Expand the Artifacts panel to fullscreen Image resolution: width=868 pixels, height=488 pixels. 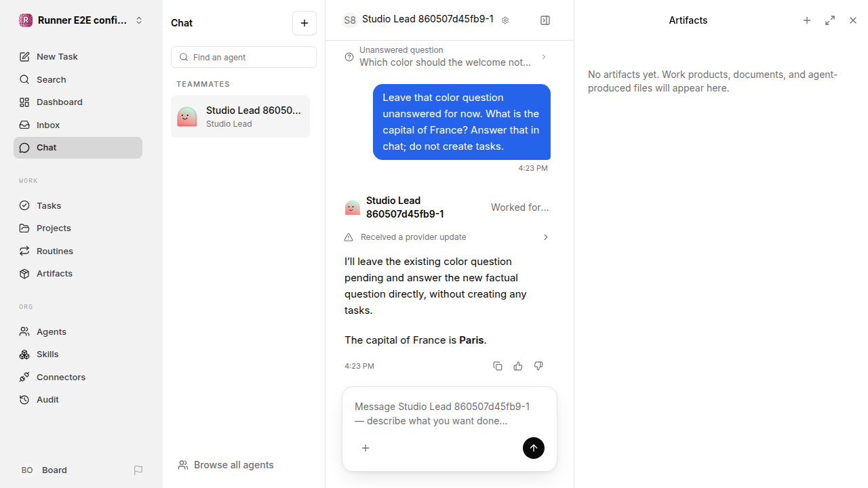pos(830,20)
